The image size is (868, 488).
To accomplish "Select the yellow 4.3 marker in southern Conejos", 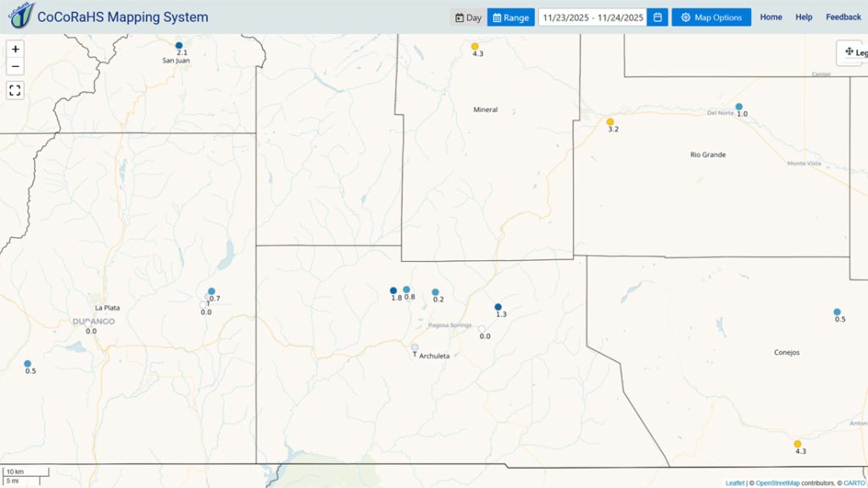I will 797,444.
